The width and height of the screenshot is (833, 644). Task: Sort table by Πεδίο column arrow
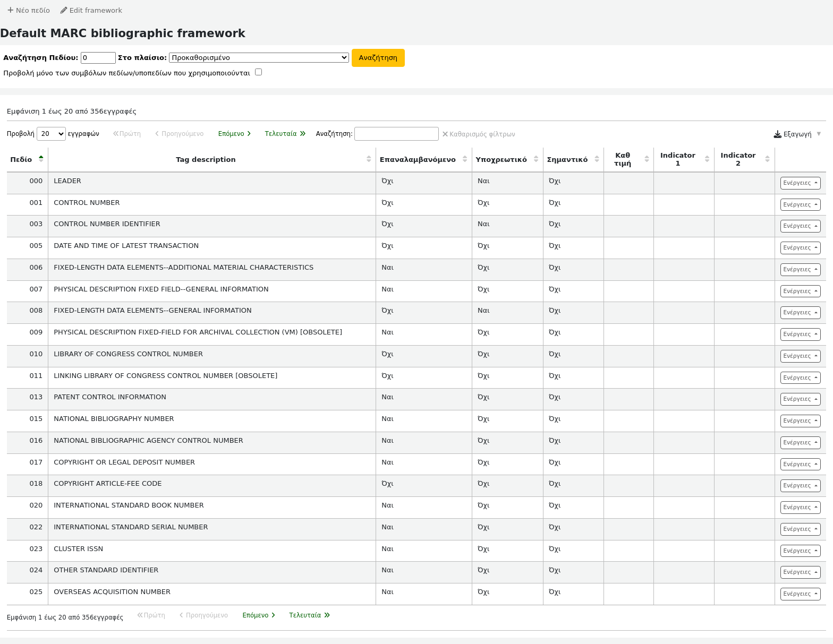pos(41,159)
